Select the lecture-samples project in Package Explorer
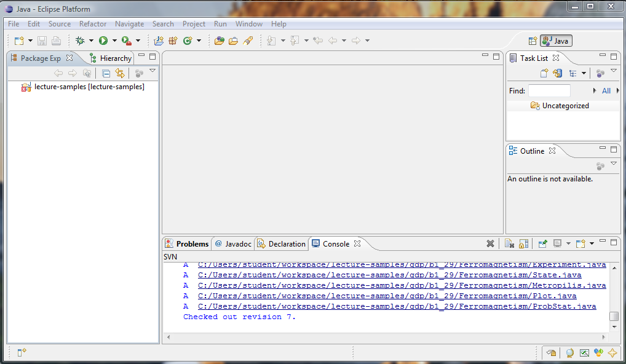This screenshot has width=626, height=364. (82, 87)
